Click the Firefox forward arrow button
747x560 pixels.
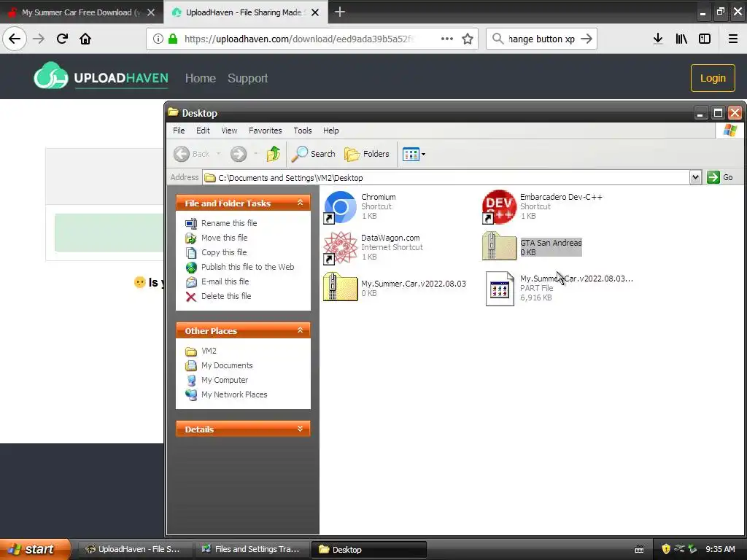tap(39, 39)
